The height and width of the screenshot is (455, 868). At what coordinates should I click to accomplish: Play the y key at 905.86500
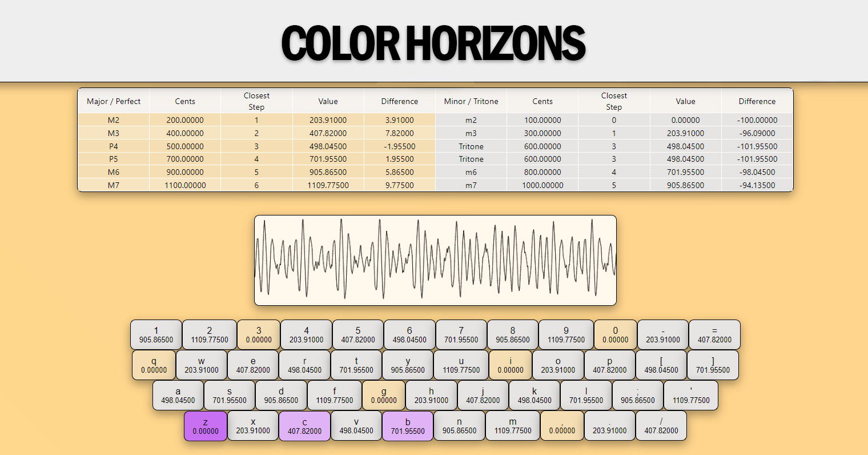[x=408, y=365]
